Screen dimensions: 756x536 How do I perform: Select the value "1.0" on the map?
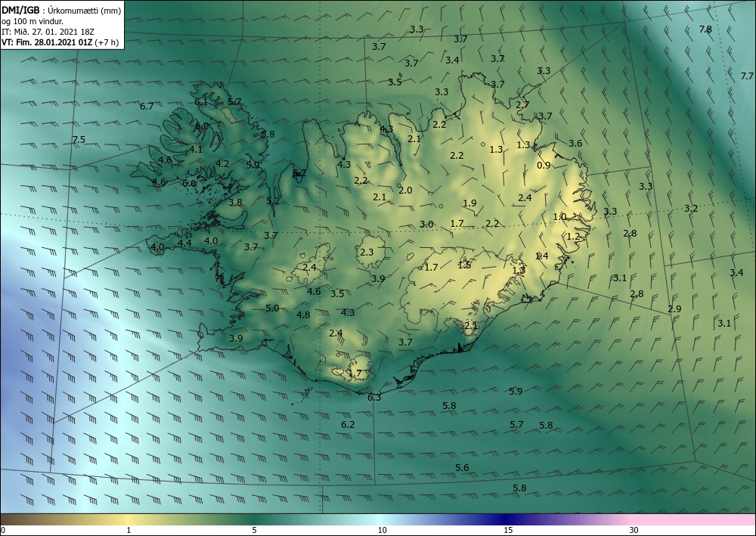coord(559,217)
